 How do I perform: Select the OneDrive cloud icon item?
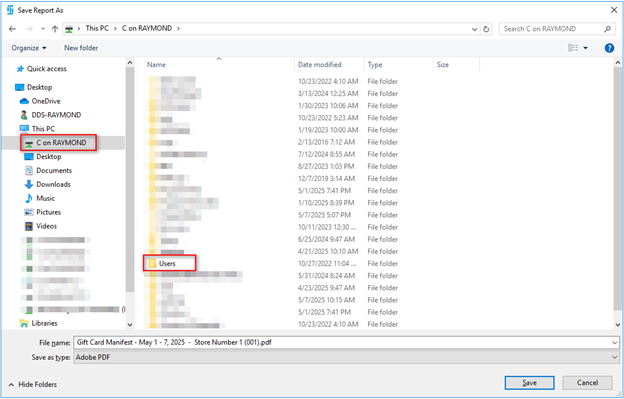40,101
